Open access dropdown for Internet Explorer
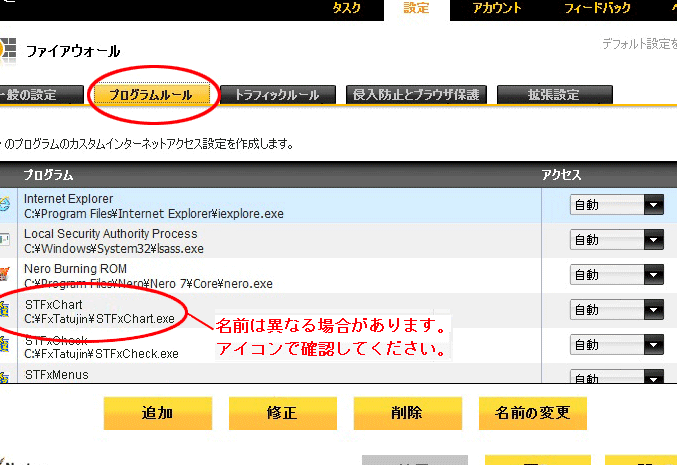 pos(617,205)
